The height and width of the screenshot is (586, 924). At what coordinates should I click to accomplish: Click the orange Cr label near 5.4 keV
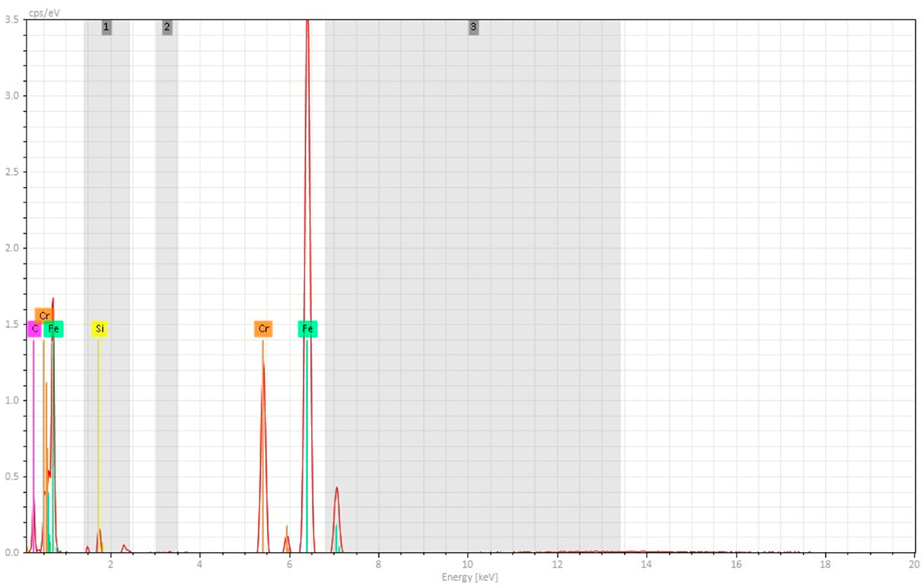[x=263, y=329]
